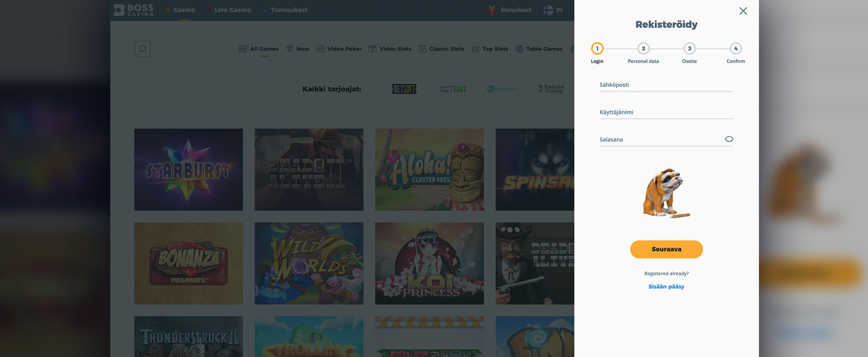Click the roulette icon for Table Games
The image size is (868, 357).
[519, 49]
